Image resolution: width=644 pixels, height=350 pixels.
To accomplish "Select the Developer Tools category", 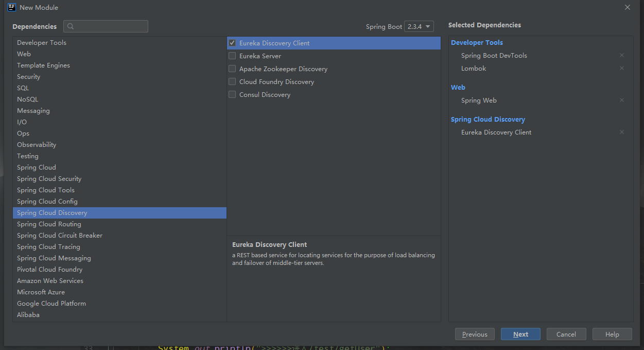I will [119, 43].
